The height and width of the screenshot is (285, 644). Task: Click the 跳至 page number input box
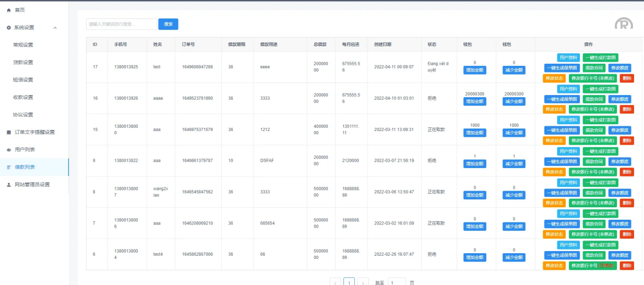[397, 282]
